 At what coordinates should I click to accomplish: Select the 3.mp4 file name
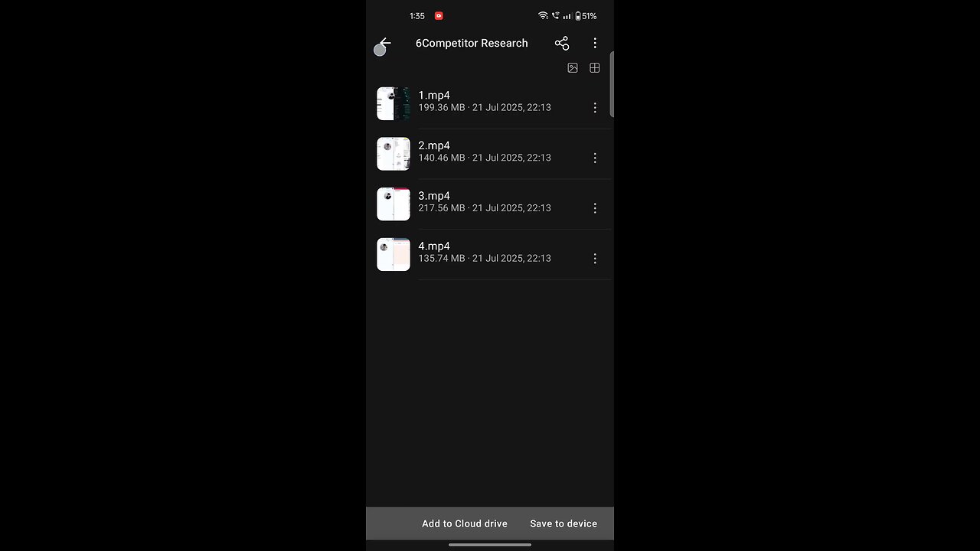coord(434,196)
